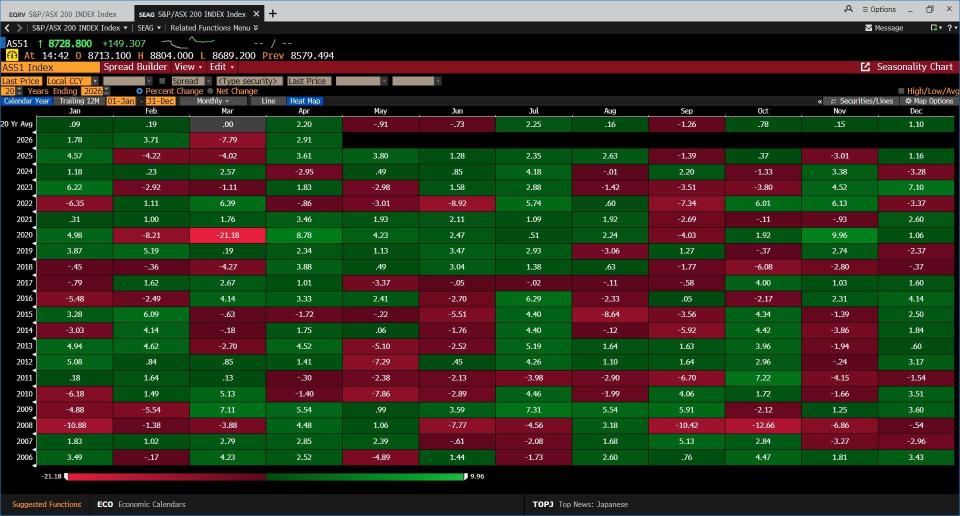Click the Last Price field
The width and height of the screenshot is (960, 516).
21,81
